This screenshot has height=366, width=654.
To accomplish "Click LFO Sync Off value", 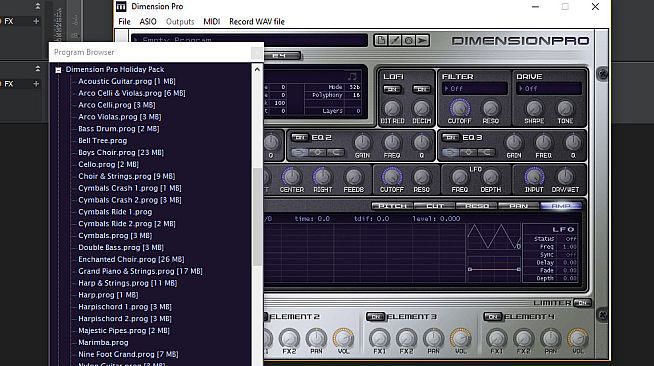I will pos(571,255).
